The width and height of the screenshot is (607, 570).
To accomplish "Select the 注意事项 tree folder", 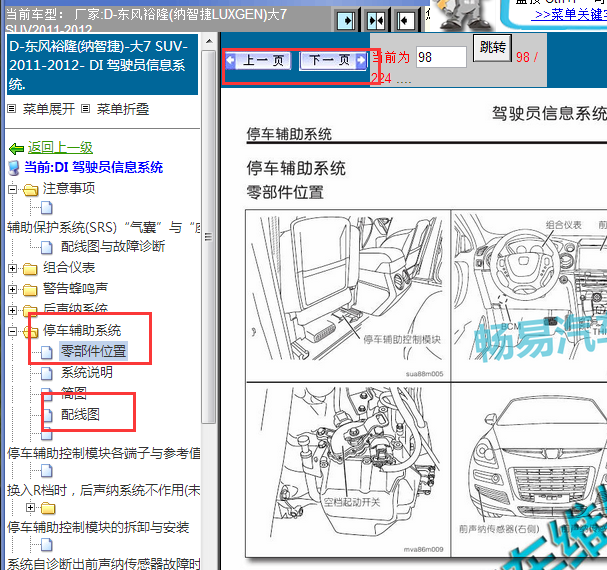I will pos(69,189).
